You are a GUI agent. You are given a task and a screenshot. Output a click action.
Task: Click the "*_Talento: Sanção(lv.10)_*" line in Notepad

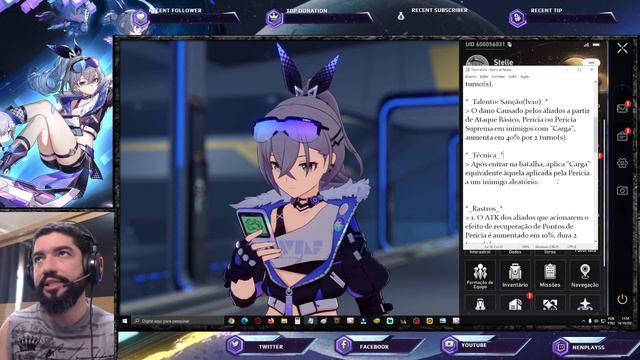(x=507, y=102)
